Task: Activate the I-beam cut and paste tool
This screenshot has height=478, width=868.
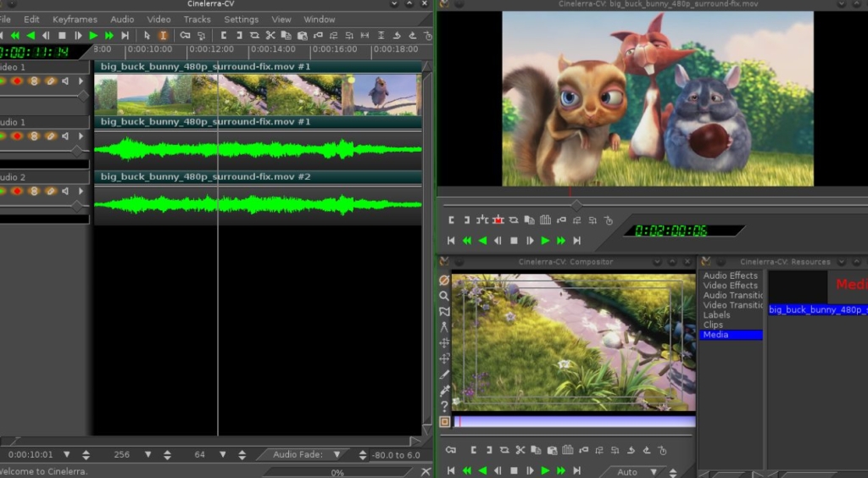Action: [163, 36]
